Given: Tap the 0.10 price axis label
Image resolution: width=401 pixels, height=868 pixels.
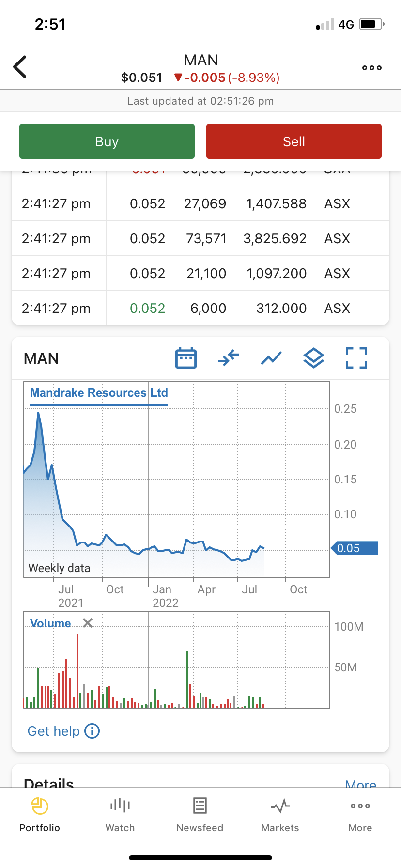Looking at the screenshot, I should [x=345, y=514].
